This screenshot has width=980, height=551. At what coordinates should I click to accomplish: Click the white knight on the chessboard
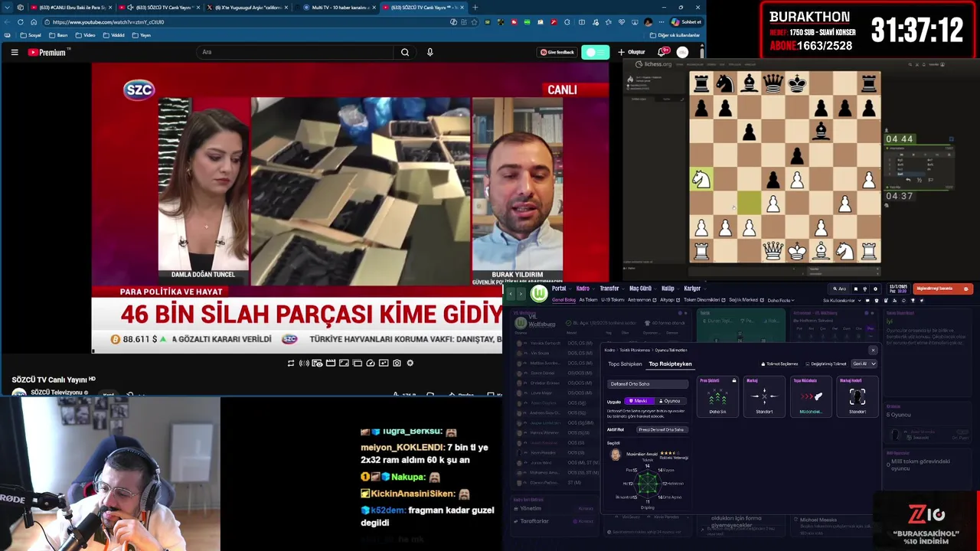(701, 179)
